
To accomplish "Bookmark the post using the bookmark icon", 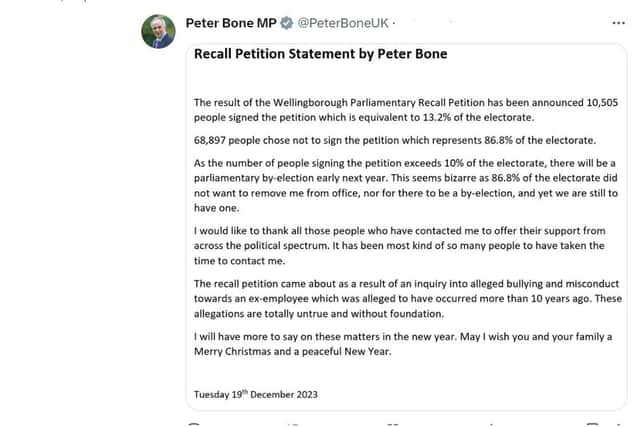I will [590, 424].
